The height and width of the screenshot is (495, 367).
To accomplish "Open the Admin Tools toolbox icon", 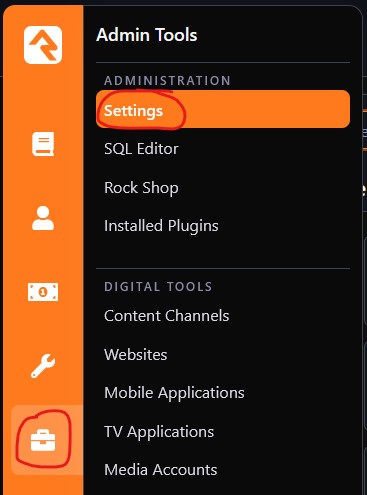I will pyautogui.click(x=43, y=440).
